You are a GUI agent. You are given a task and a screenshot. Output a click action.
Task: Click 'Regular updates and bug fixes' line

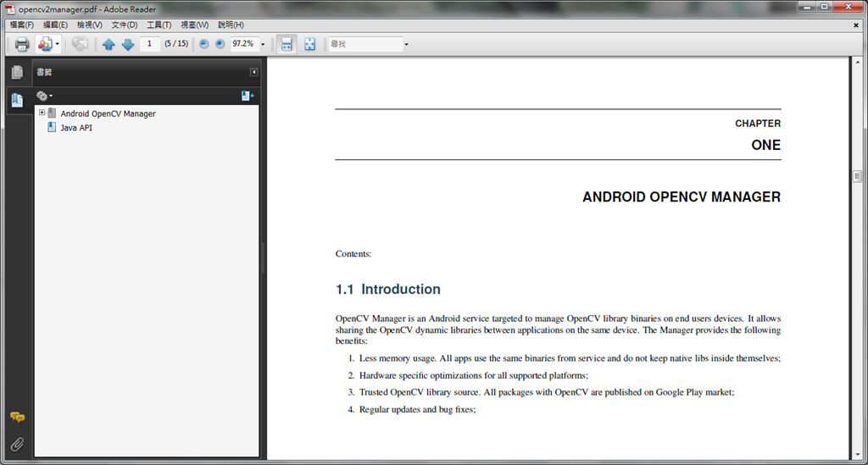click(417, 410)
